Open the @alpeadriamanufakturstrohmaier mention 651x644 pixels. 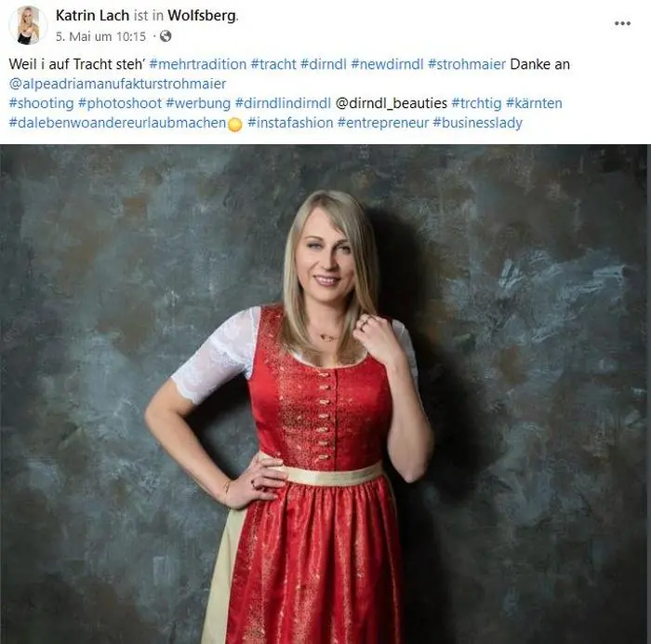coord(117,84)
